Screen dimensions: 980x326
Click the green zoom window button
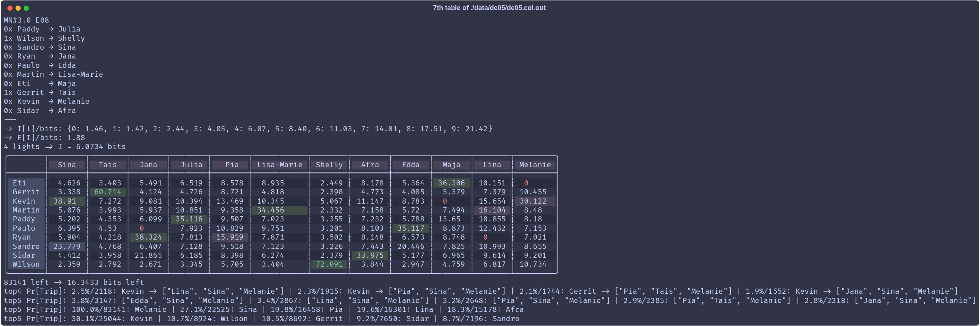[26, 8]
